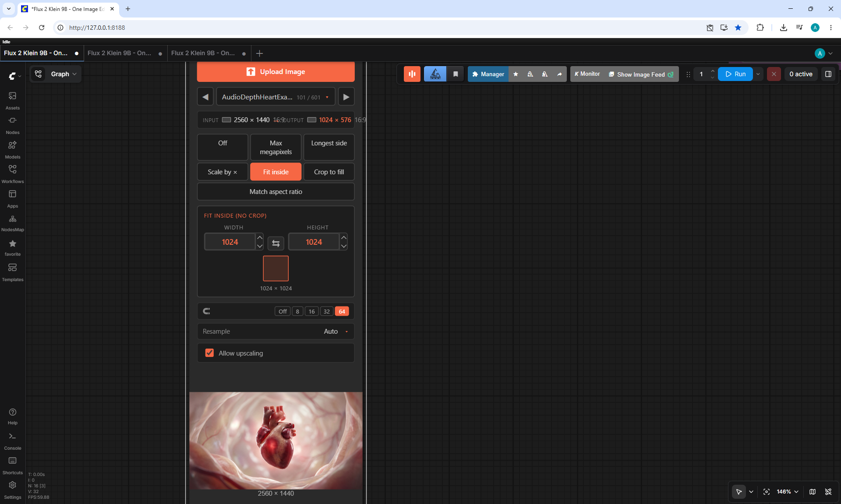Open the Settings gear
841x504 pixels.
click(x=13, y=490)
